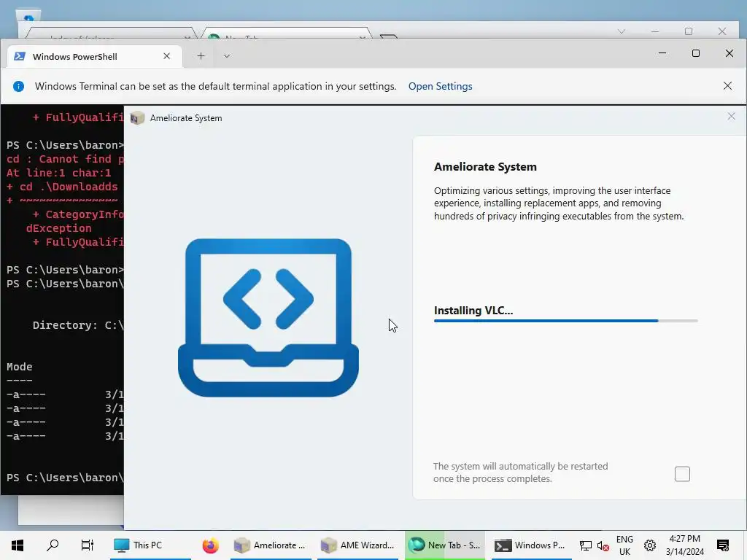
Task: Open the Windows Start menu
Action: 18,545
